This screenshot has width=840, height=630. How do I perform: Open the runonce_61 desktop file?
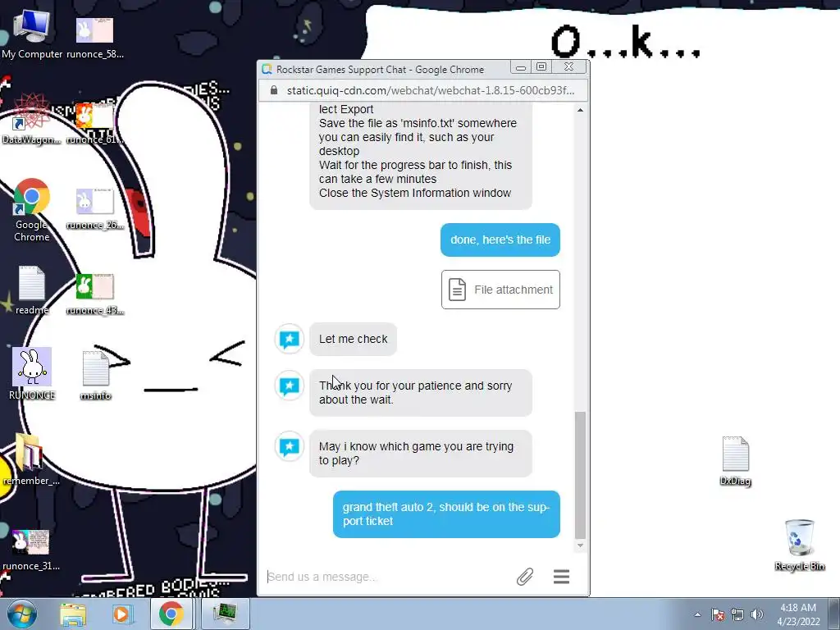95,123
